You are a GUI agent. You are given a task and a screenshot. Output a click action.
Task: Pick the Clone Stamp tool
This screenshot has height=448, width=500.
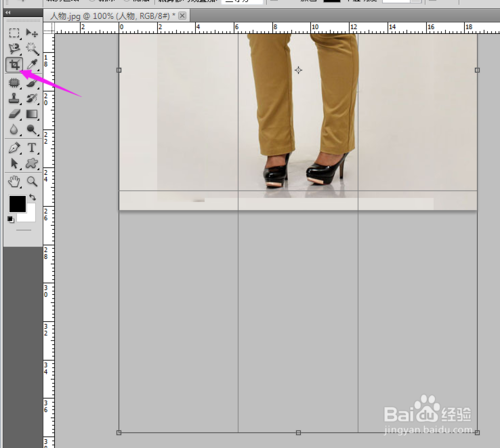pos(14,98)
